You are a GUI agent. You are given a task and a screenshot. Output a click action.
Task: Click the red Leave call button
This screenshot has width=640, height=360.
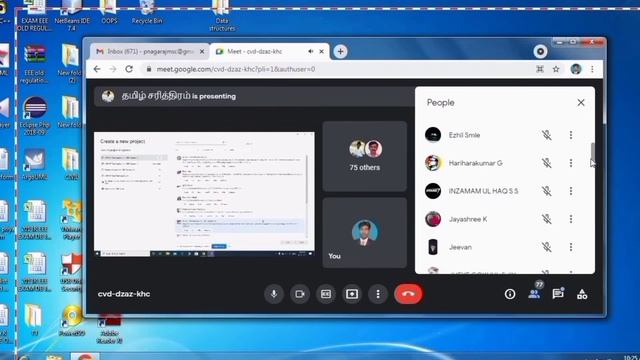click(408, 294)
